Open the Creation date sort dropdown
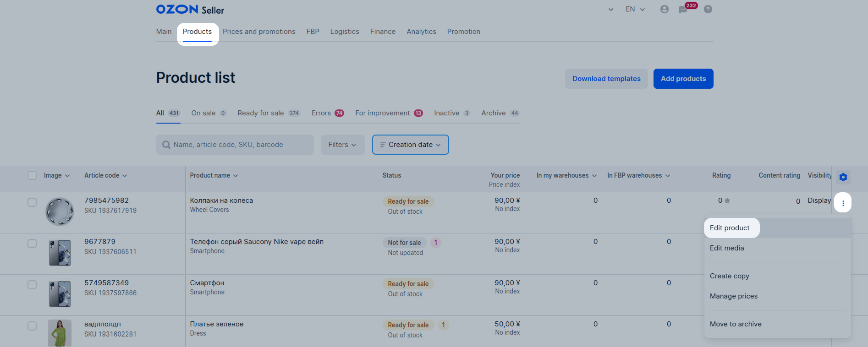 (410, 145)
